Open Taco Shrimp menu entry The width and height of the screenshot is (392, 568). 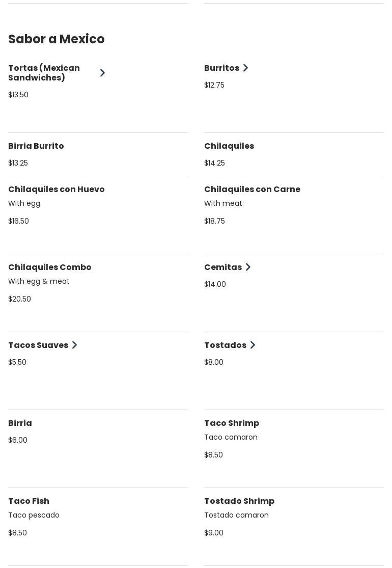coord(294,449)
